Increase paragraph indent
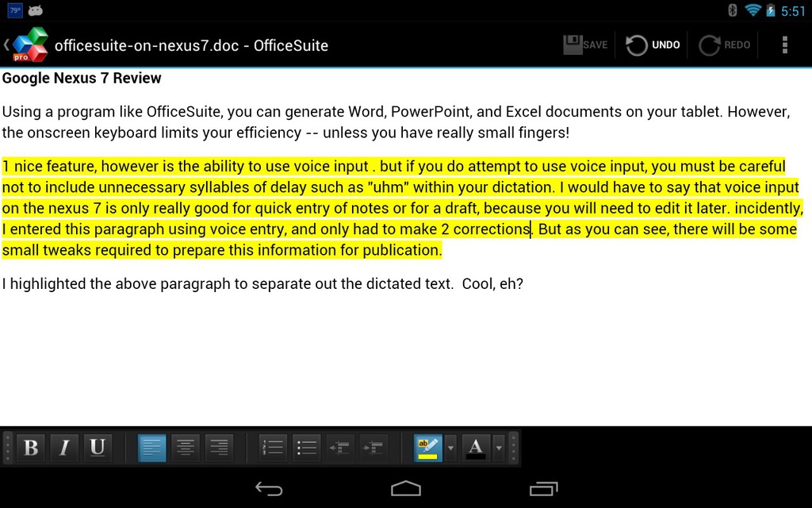The height and width of the screenshot is (508, 812). click(373, 448)
